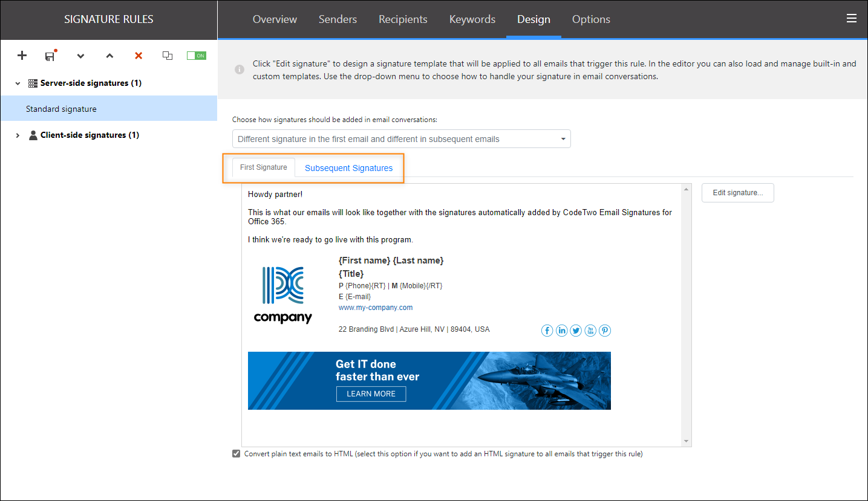Toggle the Twitter icon in the signature
Screen dimensions: 868x501
click(575, 331)
